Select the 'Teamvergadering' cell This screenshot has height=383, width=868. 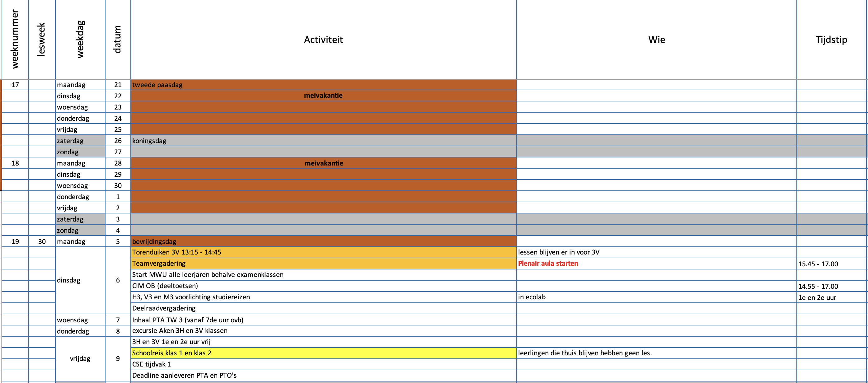323,264
